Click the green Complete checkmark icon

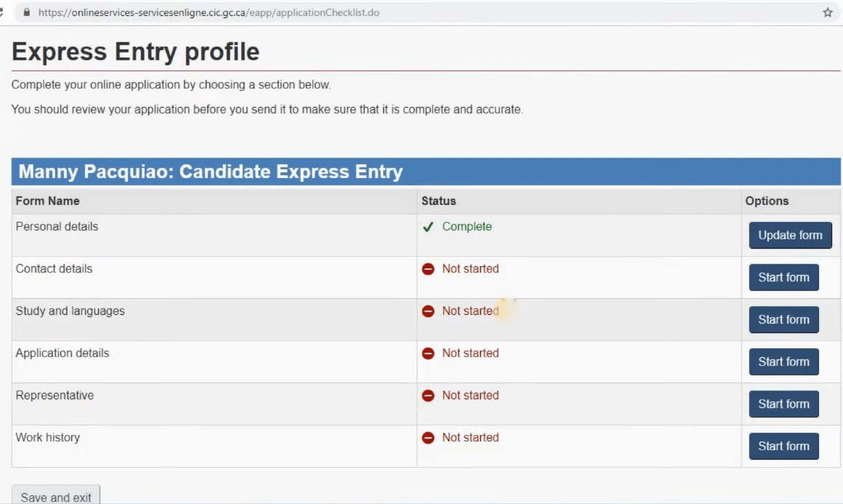[x=428, y=227]
